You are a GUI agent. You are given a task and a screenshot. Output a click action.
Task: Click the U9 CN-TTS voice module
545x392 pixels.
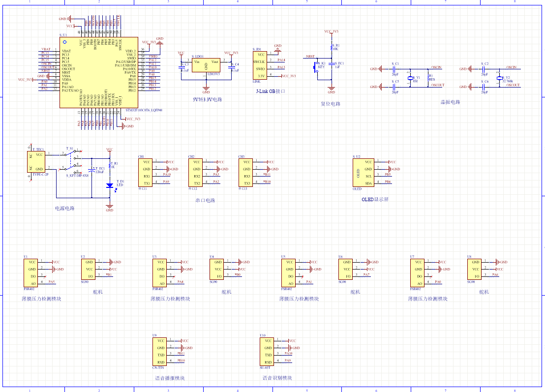click(160, 351)
